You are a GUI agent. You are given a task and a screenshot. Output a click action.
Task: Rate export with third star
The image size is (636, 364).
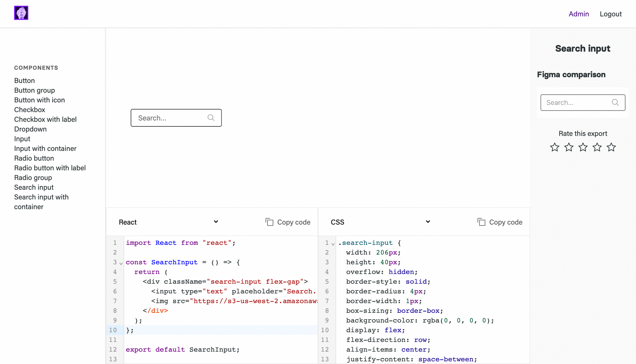click(583, 147)
